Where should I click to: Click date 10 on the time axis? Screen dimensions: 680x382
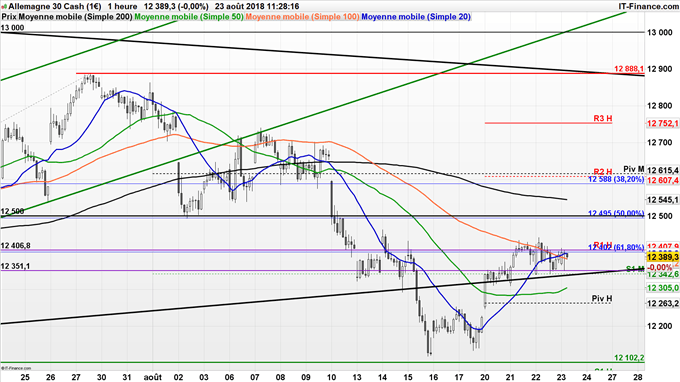pyautogui.click(x=331, y=377)
